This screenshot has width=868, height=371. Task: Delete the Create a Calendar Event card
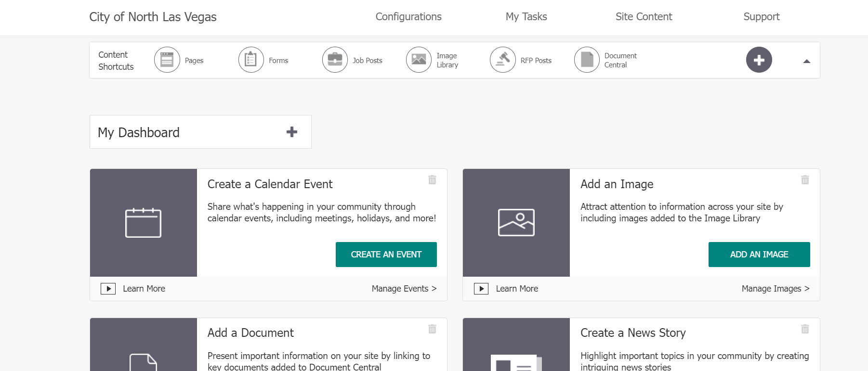click(432, 180)
